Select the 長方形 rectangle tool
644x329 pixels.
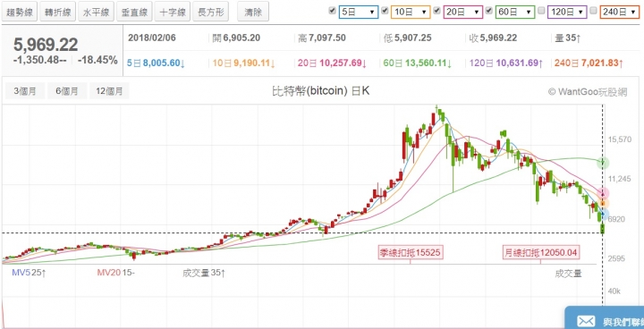click(211, 12)
